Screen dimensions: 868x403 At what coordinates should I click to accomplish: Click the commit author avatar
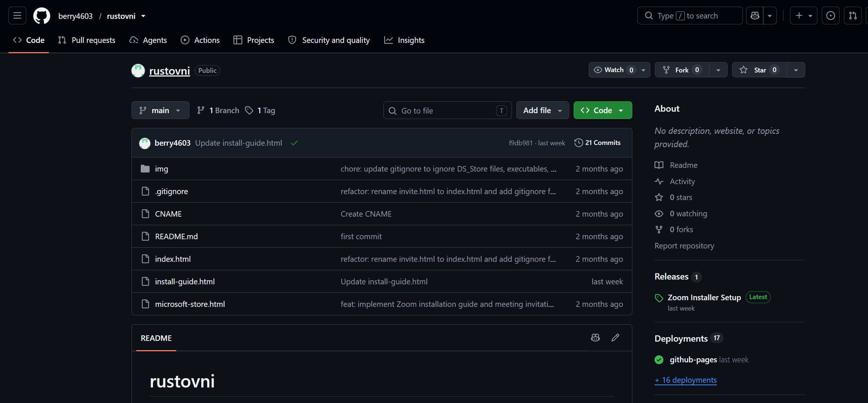coord(145,143)
